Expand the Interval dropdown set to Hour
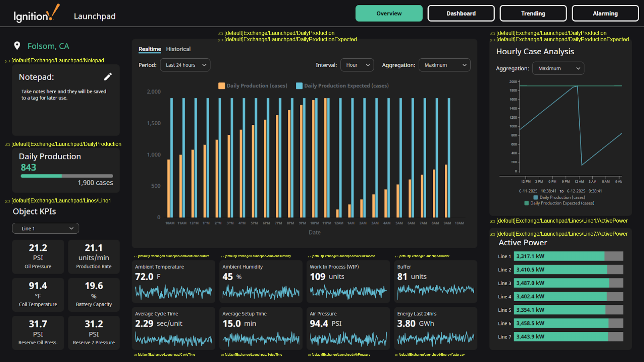Screen dimensions: 644x362 coord(357,65)
